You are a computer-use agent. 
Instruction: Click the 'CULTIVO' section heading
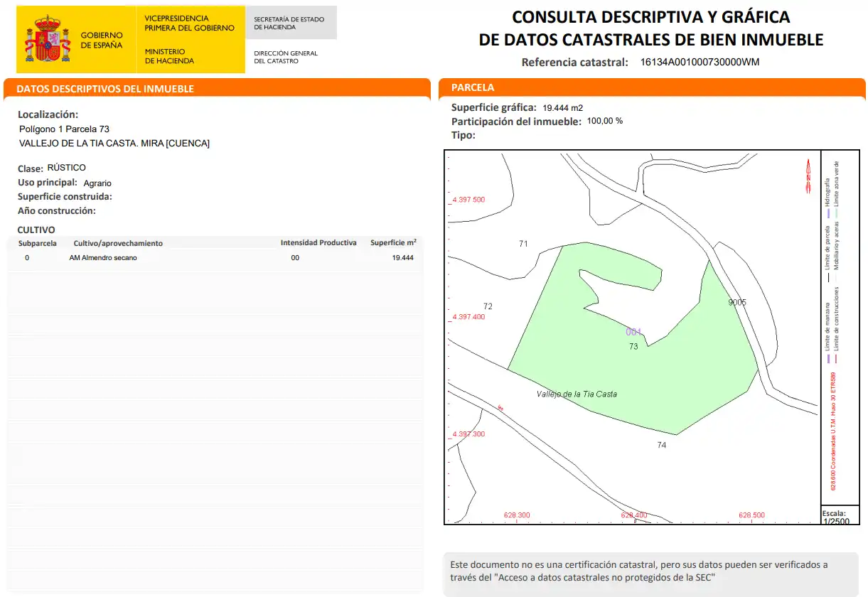coord(36,230)
